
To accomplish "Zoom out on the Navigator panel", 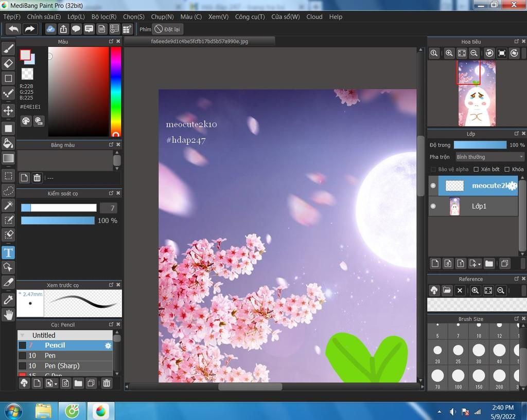I will tap(474, 53).
